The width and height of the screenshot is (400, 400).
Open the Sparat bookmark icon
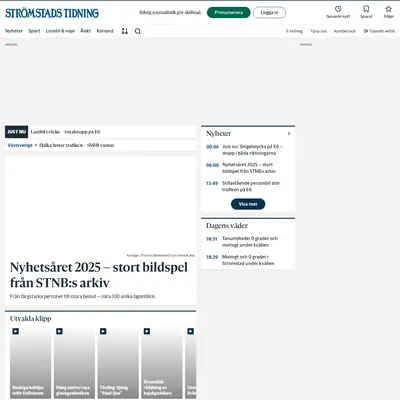366,9
